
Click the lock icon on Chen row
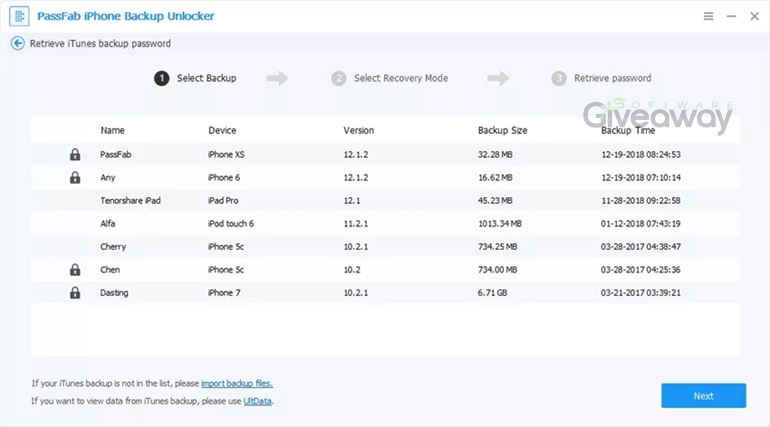75,269
